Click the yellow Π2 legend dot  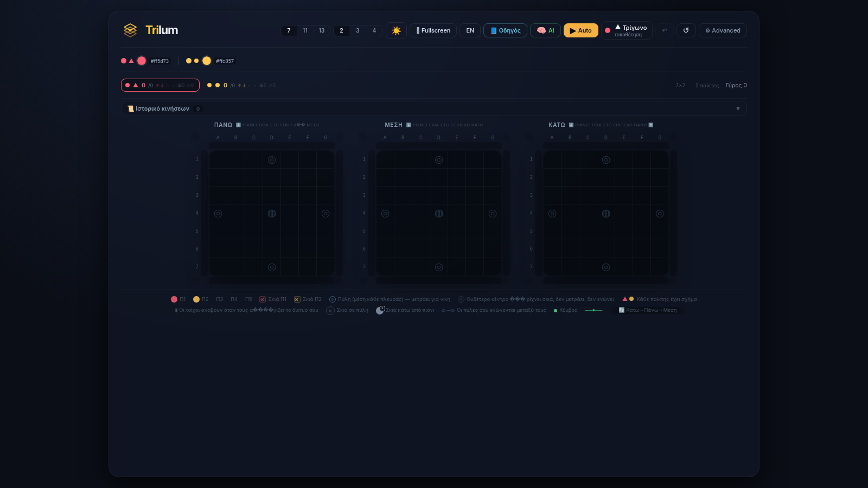point(196,299)
